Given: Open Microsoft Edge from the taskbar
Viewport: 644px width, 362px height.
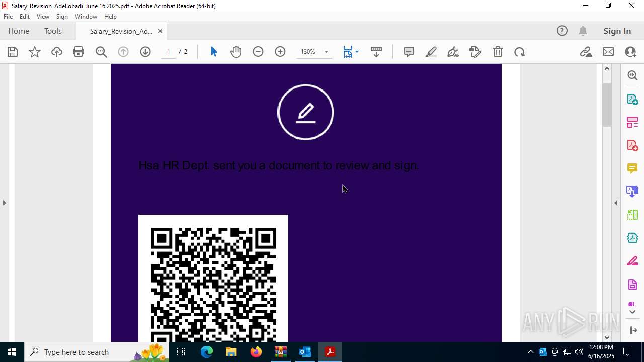Looking at the screenshot, I should coord(207,352).
